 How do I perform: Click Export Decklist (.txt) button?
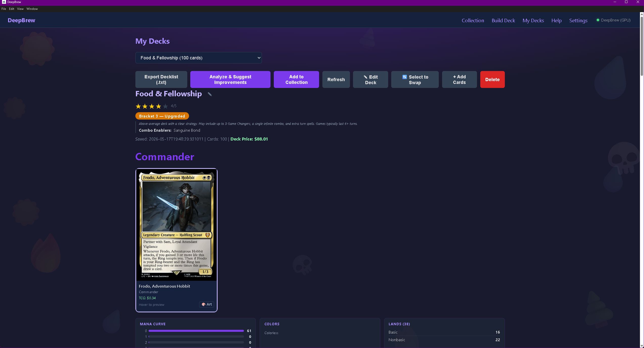point(161,80)
